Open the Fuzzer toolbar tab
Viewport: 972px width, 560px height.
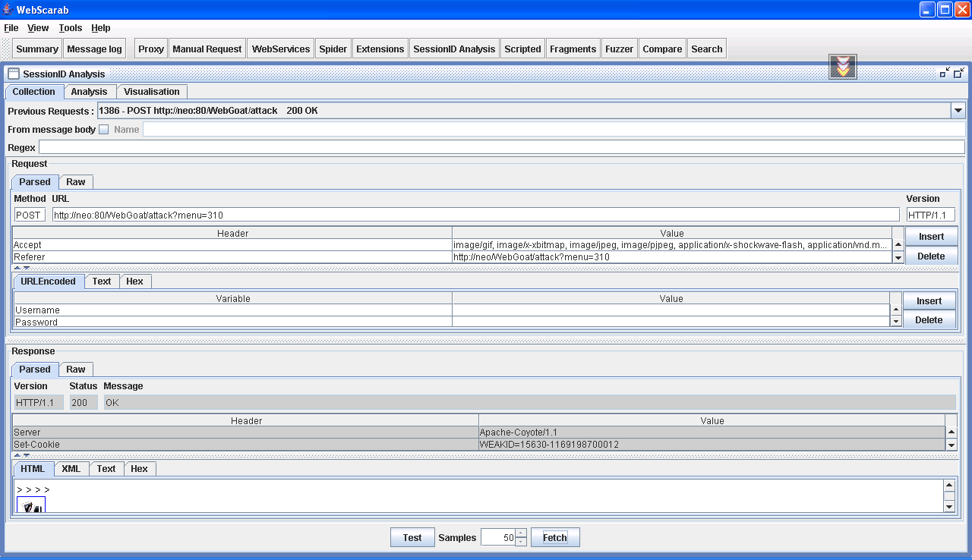(x=619, y=49)
